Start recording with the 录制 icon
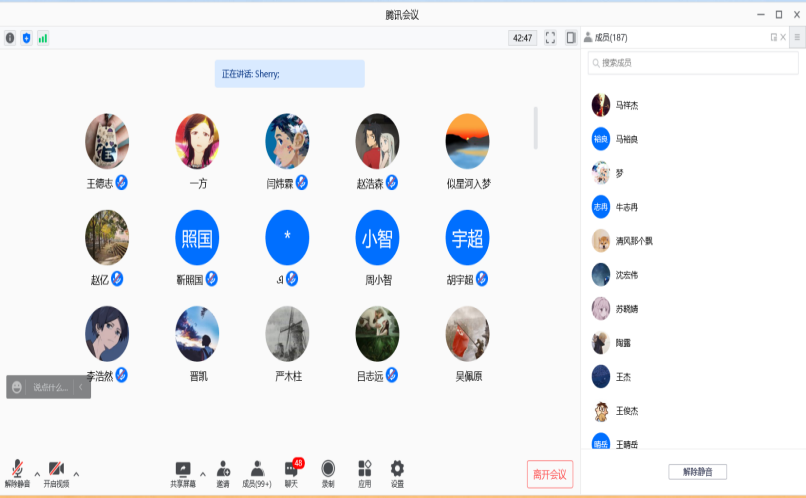This screenshot has height=498, width=806. click(x=328, y=469)
